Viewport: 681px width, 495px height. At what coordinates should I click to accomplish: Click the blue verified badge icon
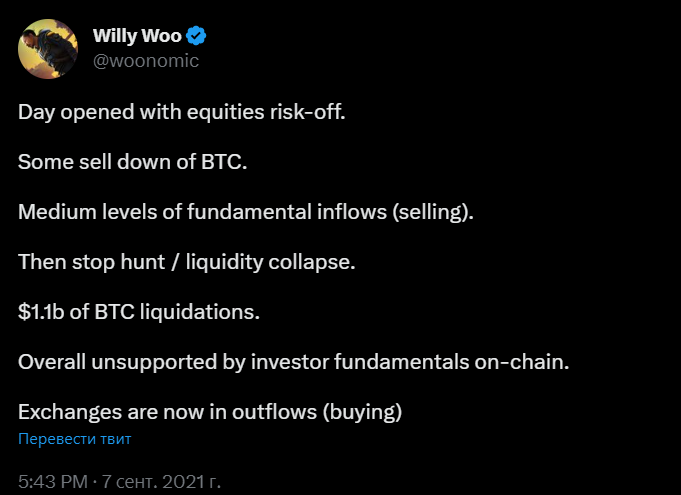[x=197, y=37]
